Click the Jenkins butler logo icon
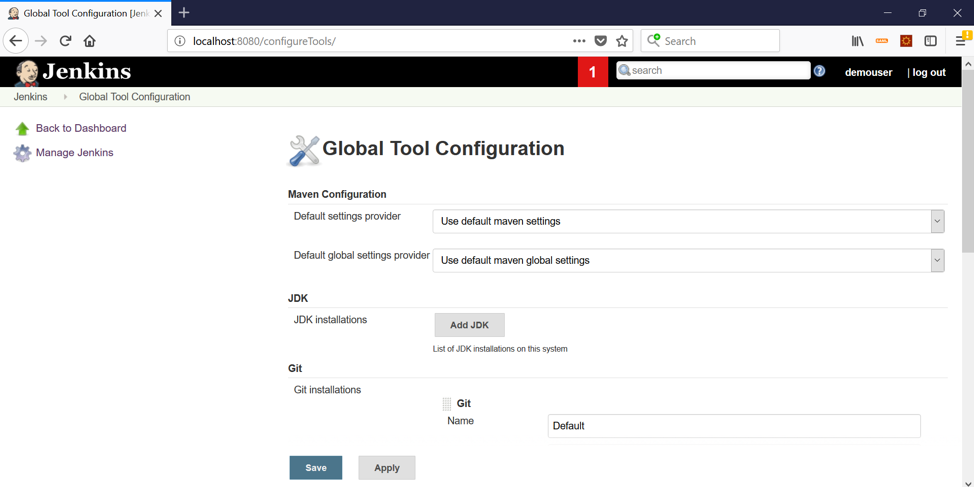Viewport: 974px width, 487px height. point(27,73)
